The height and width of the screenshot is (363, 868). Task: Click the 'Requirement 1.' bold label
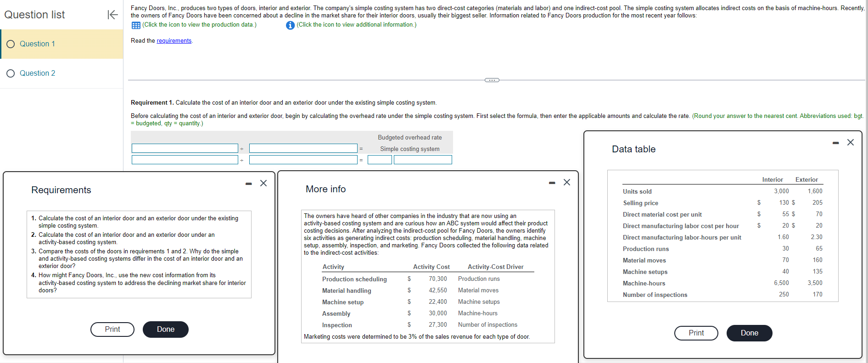pyautogui.click(x=152, y=103)
